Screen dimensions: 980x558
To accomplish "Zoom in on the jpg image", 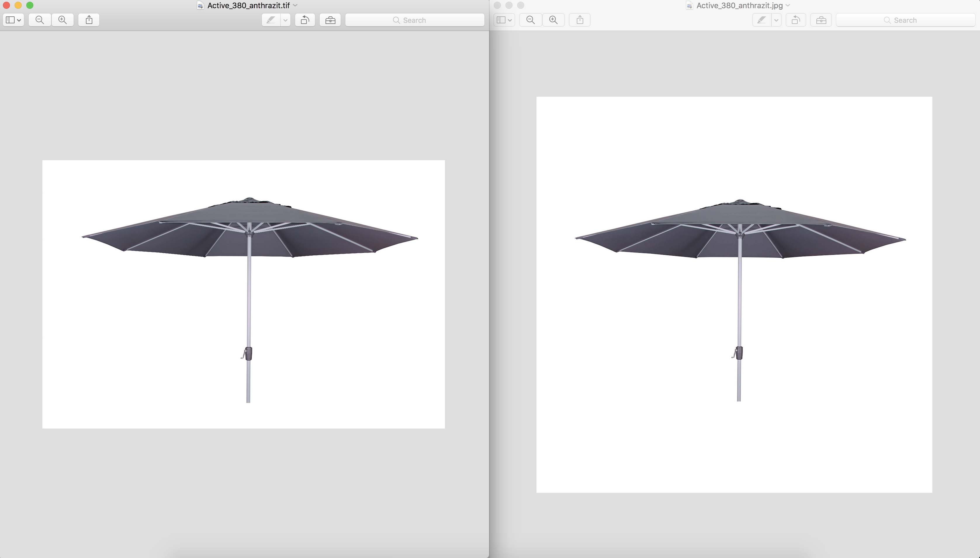I will tap(553, 20).
